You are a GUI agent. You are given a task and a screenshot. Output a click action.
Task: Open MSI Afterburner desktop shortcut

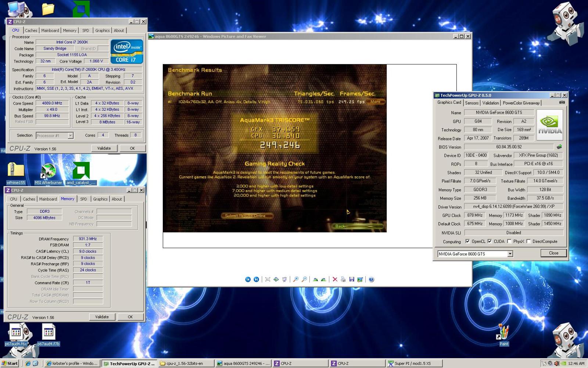click(48, 173)
